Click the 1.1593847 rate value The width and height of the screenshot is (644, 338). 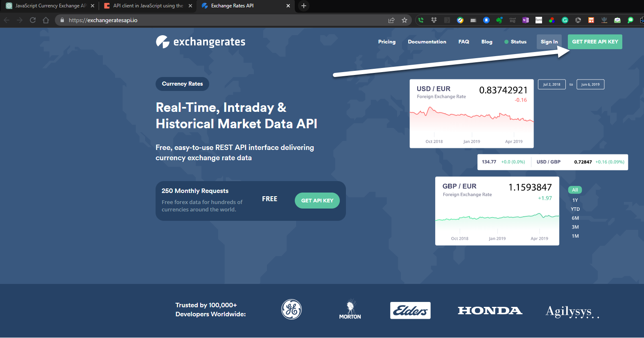pos(530,188)
